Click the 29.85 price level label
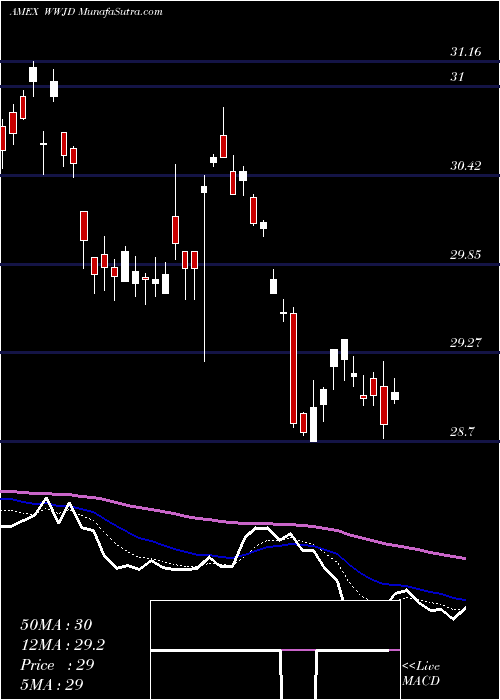Viewport: 500px width, 700px height. click(x=466, y=255)
